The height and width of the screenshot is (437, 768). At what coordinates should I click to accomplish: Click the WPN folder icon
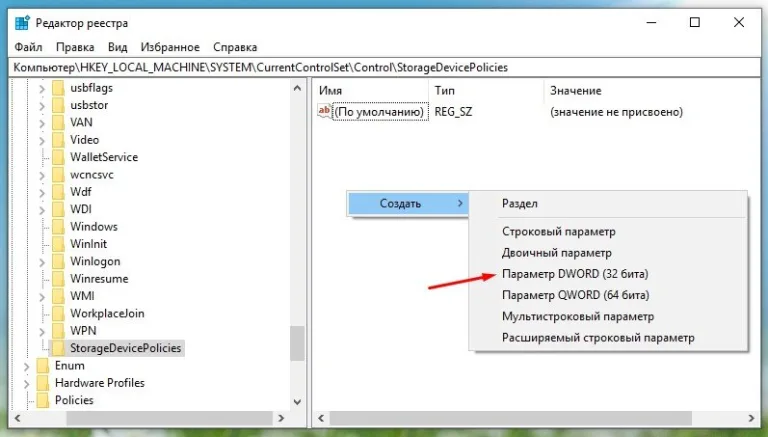coord(58,331)
